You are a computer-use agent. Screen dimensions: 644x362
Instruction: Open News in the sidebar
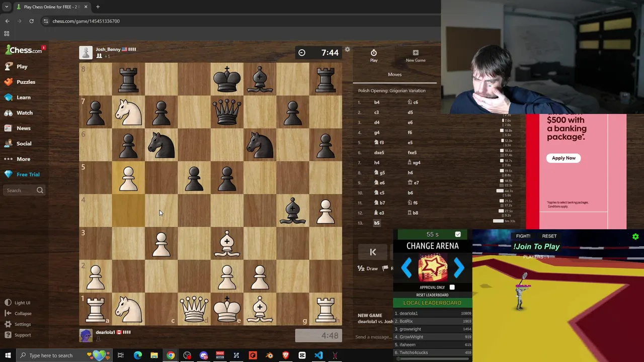(x=18, y=128)
